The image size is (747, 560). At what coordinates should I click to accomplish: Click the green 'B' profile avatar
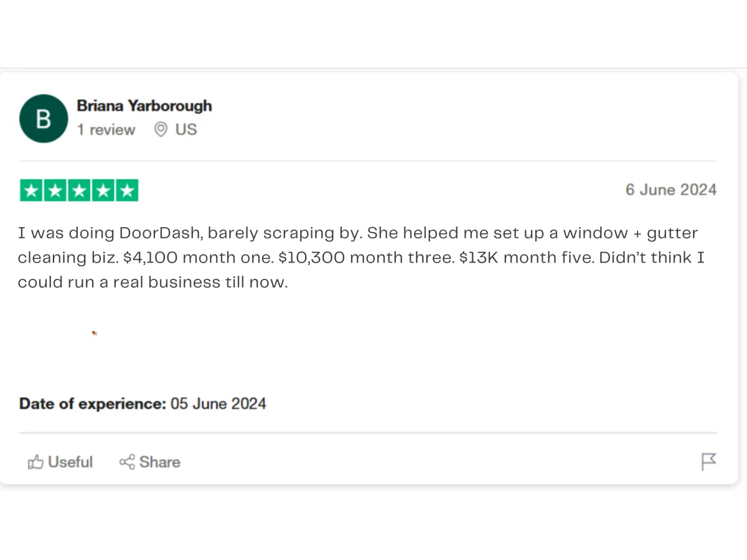[44, 119]
